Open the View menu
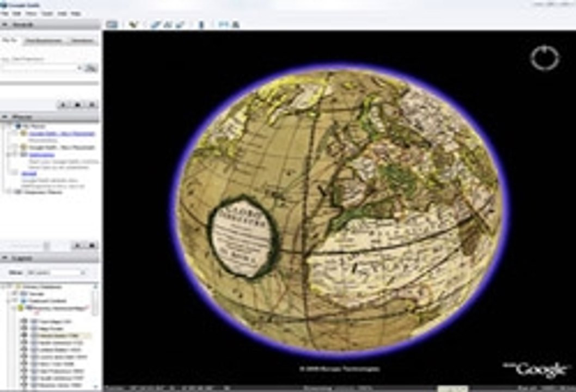 tap(31, 14)
